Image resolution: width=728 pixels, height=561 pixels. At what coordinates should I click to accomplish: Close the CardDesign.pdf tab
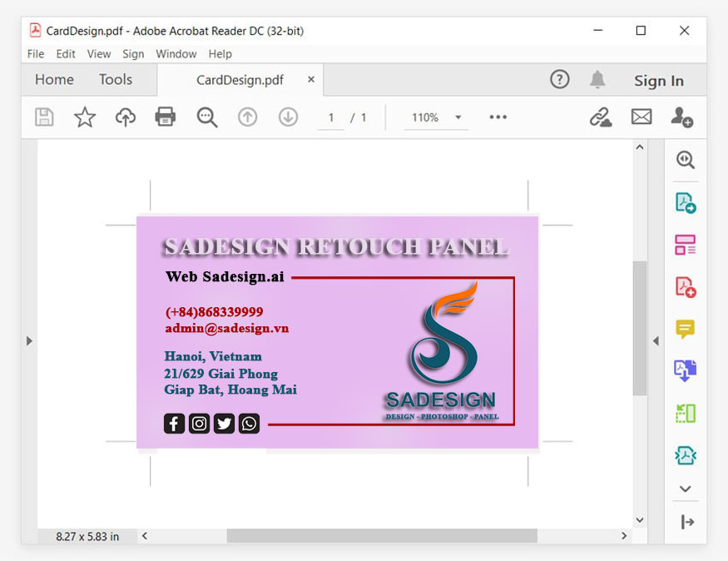coord(311,79)
